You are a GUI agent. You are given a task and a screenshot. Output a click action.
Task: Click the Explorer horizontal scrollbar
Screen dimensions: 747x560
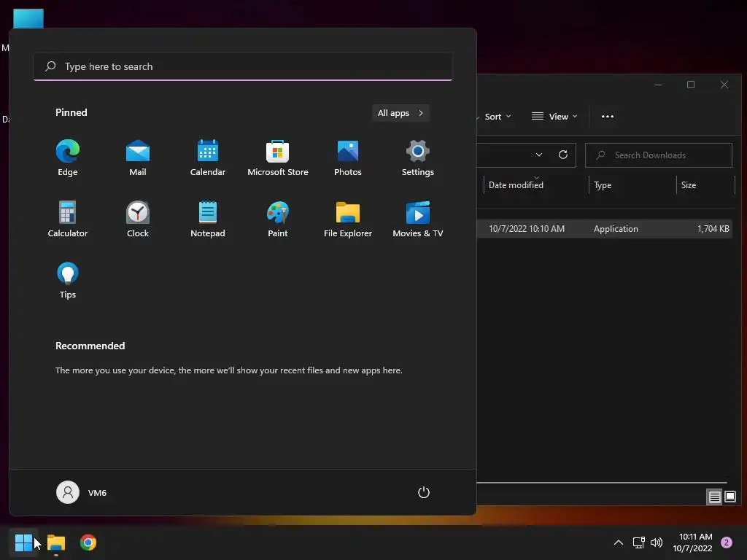602,483
